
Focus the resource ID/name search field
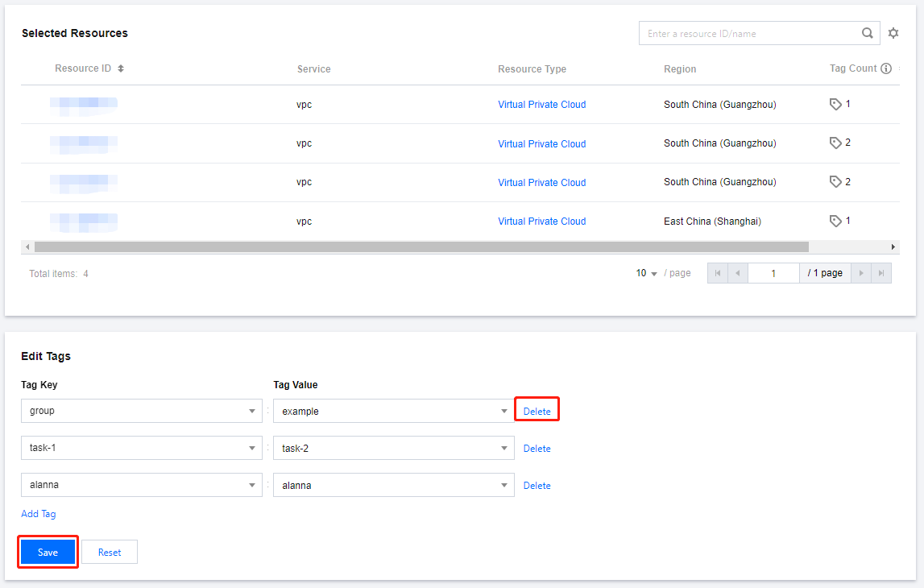pyautogui.click(x=749, y=34)
